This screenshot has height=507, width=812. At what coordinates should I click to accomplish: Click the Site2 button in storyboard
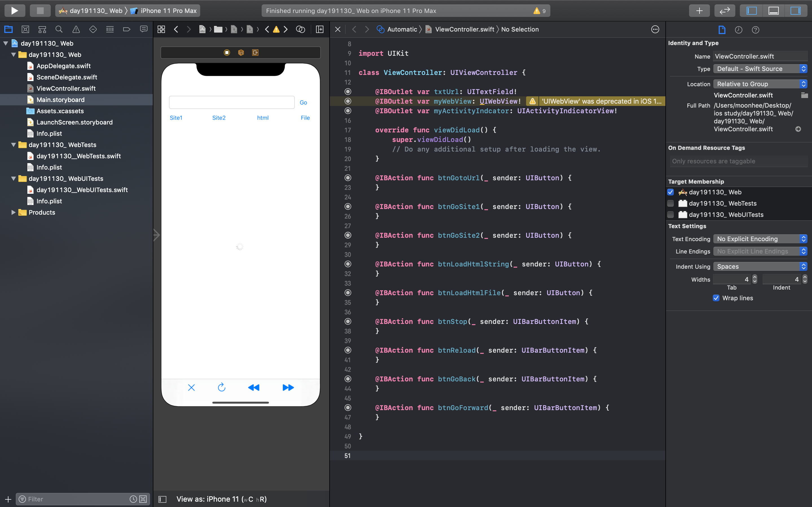(219, 118)
